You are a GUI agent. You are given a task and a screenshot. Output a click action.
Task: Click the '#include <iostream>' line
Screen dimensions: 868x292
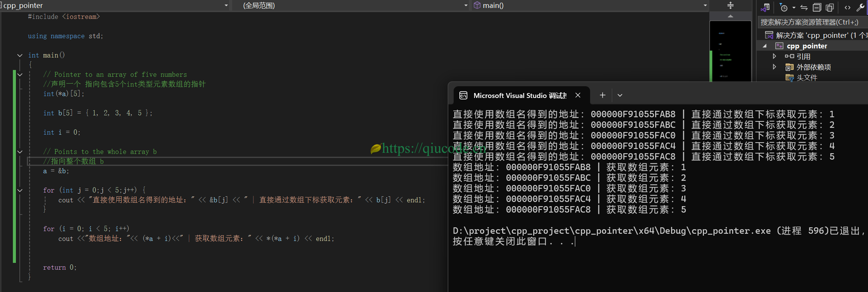pos(64,17)
